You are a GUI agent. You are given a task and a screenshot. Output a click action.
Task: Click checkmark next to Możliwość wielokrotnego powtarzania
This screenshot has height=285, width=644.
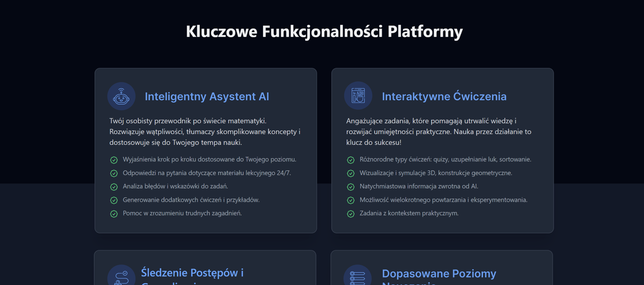click(x=350, y=200)
